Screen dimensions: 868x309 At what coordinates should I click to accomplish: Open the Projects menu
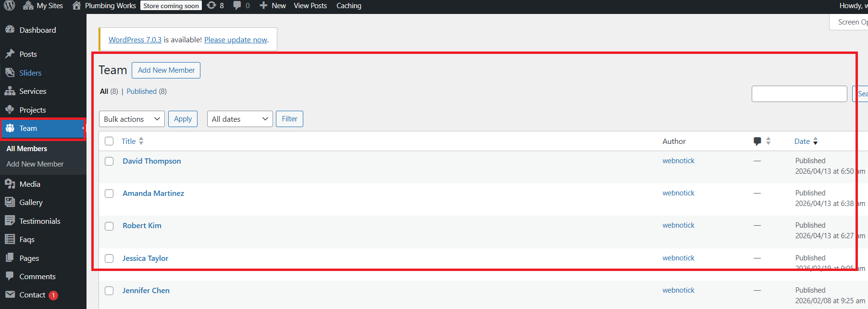pos(33,110)
